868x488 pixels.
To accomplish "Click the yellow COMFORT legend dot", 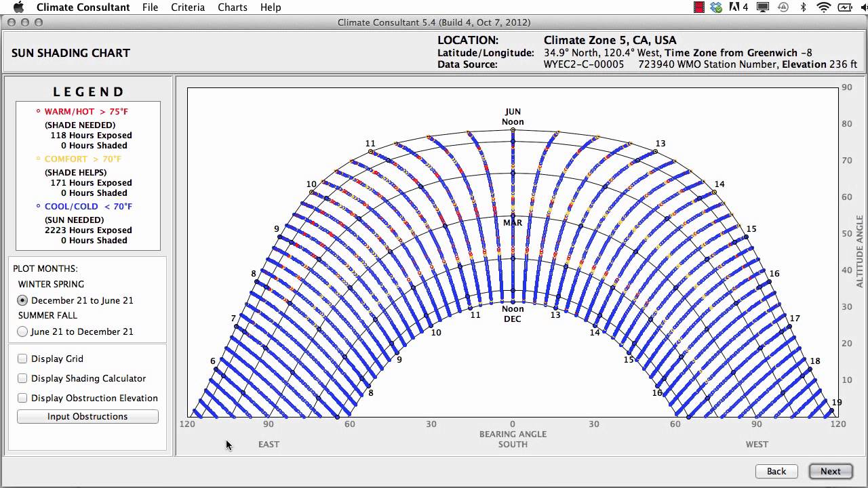I will click(x=39, y=158).
